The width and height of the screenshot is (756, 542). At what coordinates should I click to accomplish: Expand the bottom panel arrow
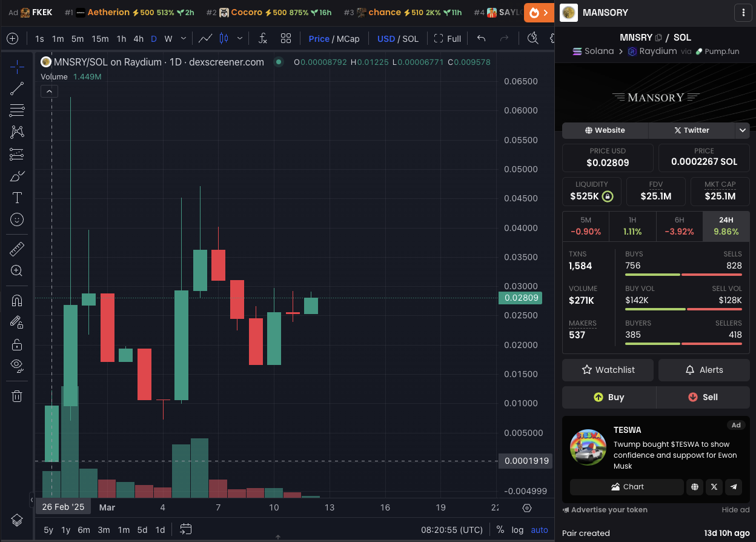(x=277, y=537)
